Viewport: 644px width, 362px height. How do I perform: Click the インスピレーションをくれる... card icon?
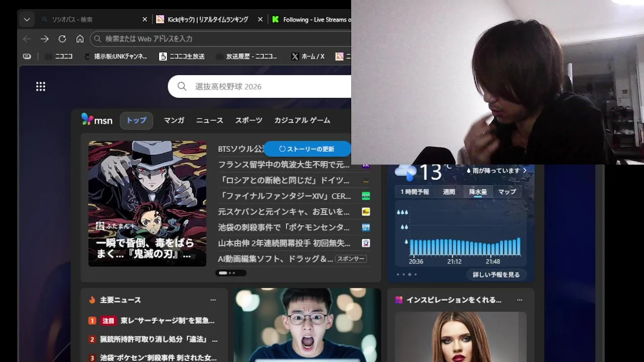[399, 300]
